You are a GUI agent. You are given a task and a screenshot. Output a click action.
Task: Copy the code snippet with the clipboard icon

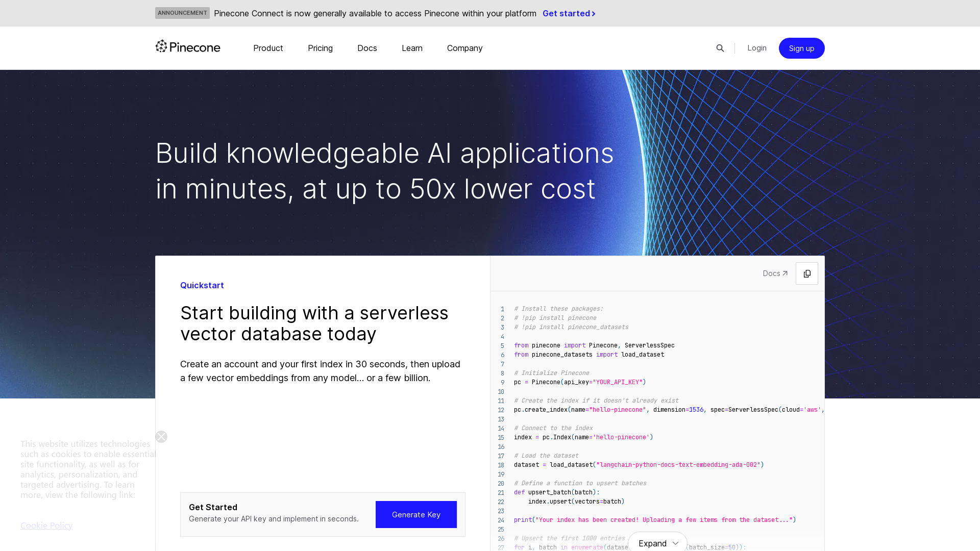click(807, 273)
